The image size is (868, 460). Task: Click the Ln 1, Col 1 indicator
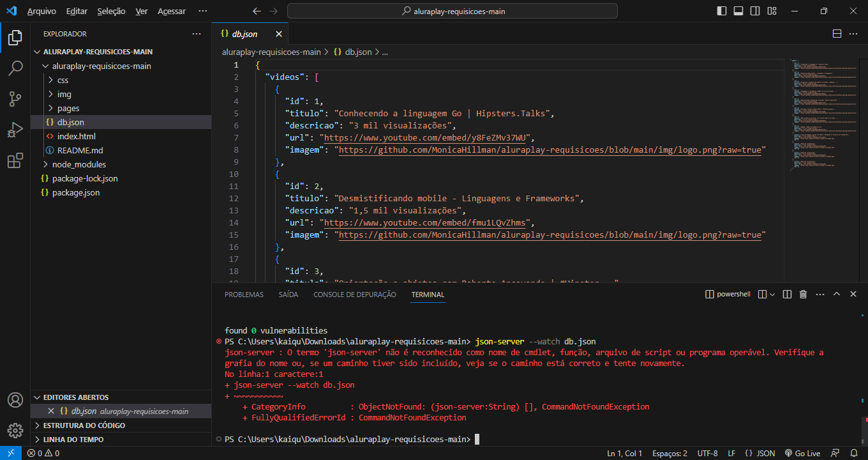[x=625, y=453]
